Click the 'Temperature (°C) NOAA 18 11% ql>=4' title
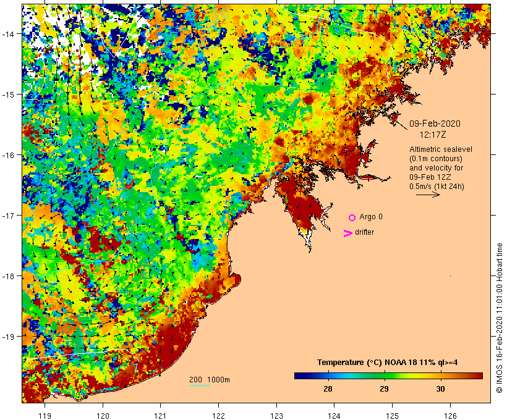Screen dimensions: 507x420 pos(388,363)
